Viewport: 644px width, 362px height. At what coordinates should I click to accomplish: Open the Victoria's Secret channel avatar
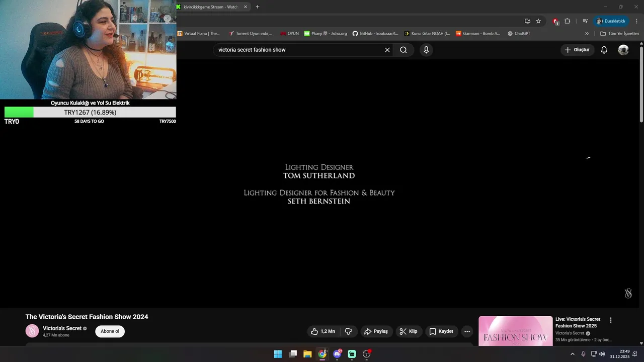pos(32,331)
